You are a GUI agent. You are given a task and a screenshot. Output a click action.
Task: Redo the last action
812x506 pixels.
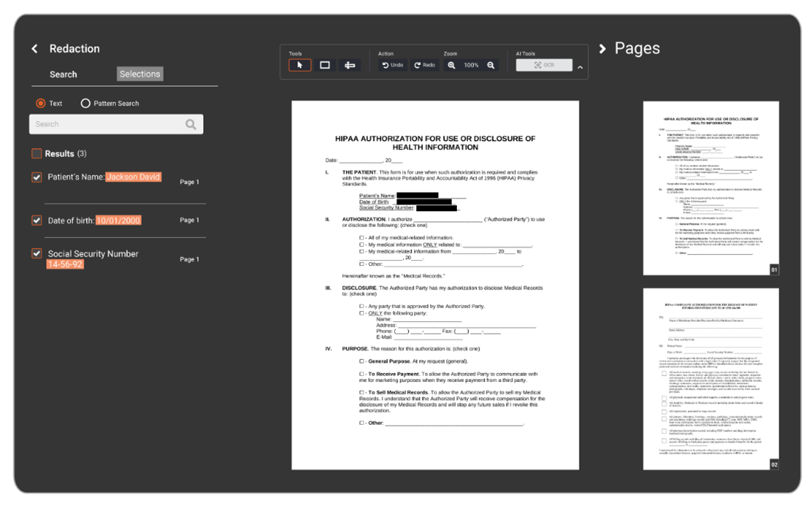(x=424, y=65)
